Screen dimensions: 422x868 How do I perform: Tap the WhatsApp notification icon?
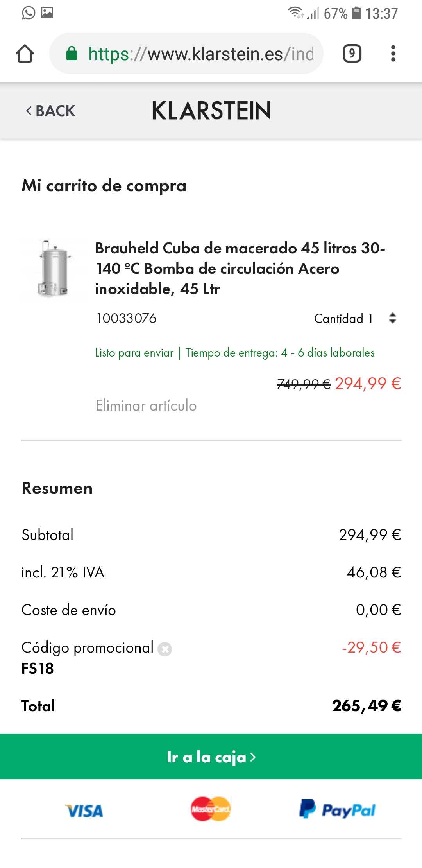tap(29, 13)
